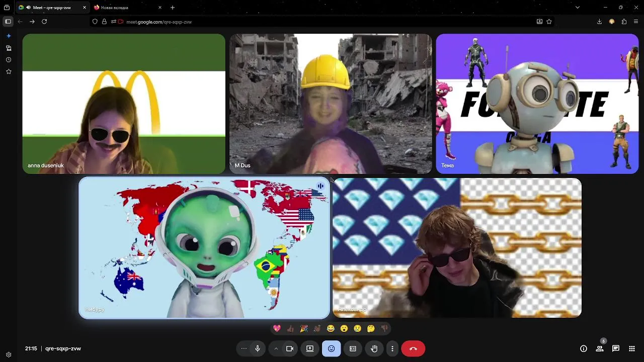Send the thinking face reaction
Image resolution: width=644 pixels, height=362 pixels.
click(371, 328)
